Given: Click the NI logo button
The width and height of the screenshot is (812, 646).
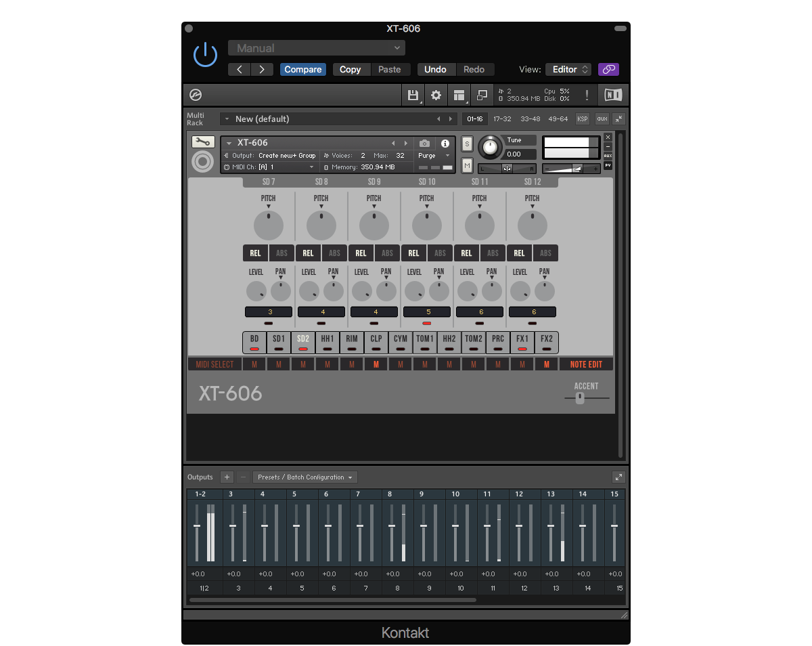Looking at the screenshot, I should (x=613, y=95).
